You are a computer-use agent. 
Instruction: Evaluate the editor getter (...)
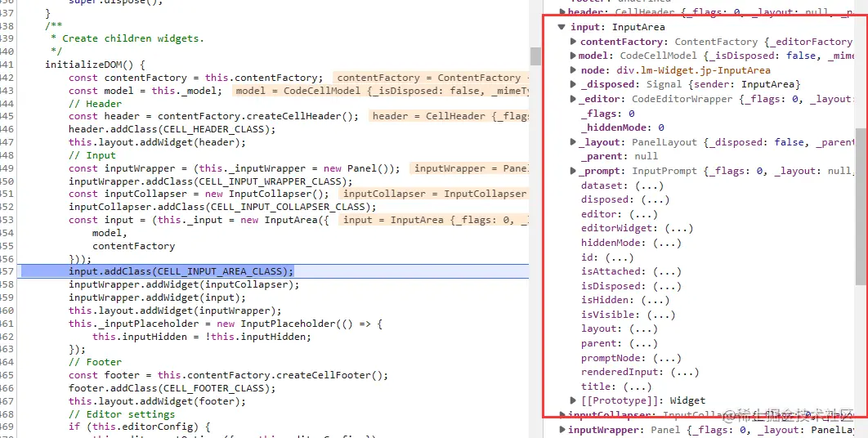point(643,214)
